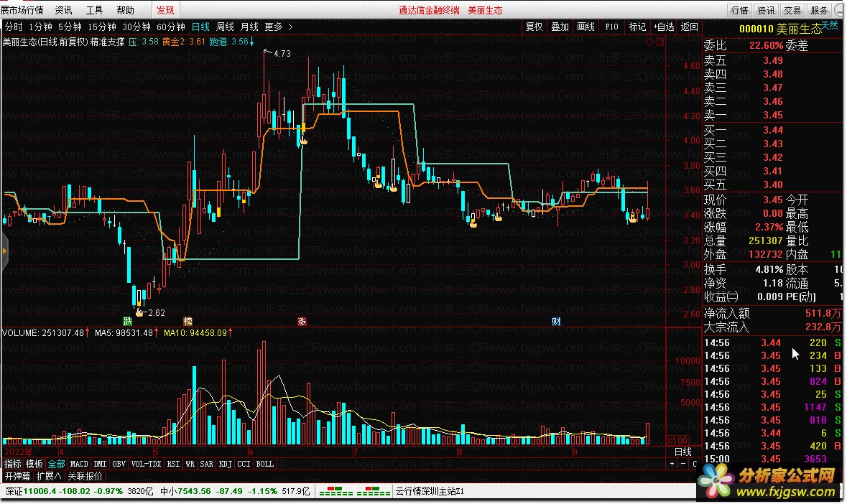Click the 返回 back button
The image size is (847, 504).
point(689,27)
